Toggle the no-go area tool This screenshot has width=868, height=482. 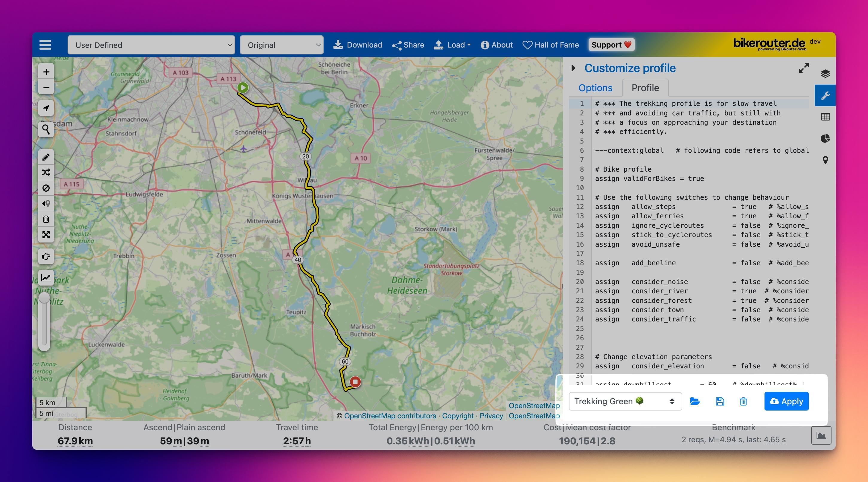click(x=46, y=188)
